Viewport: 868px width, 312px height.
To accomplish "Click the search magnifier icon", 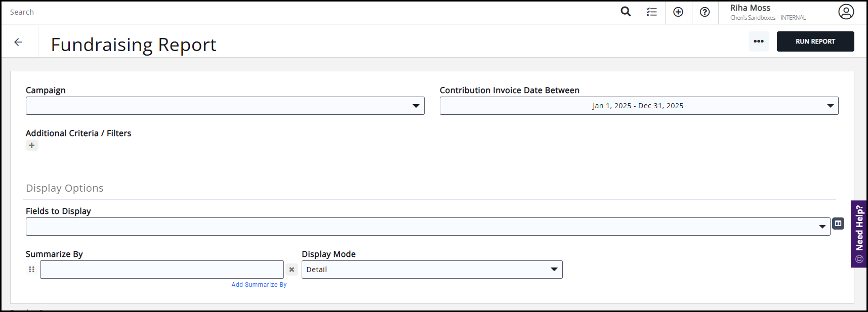I will click(x=626, y=12).
